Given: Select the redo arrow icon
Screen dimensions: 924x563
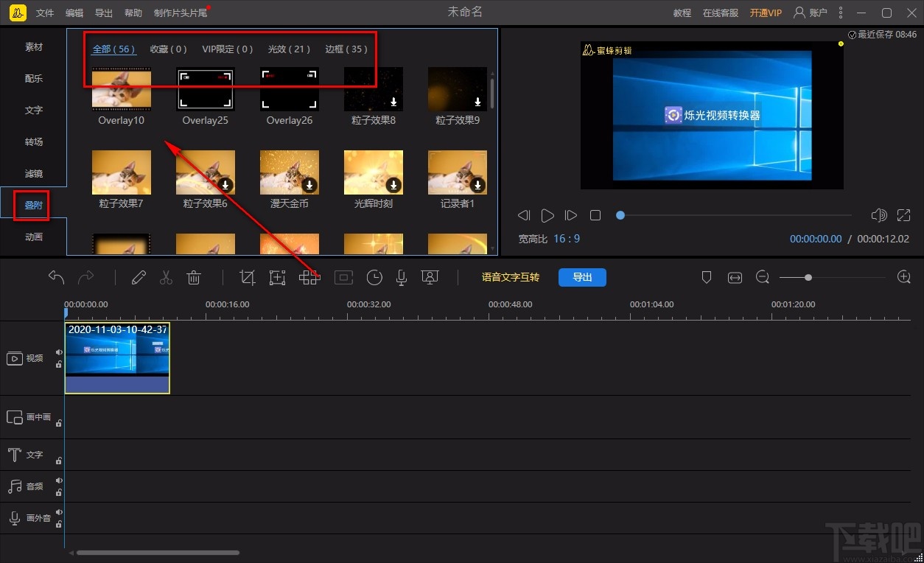Looking at the screenshot, I should (x=86, y=277).
